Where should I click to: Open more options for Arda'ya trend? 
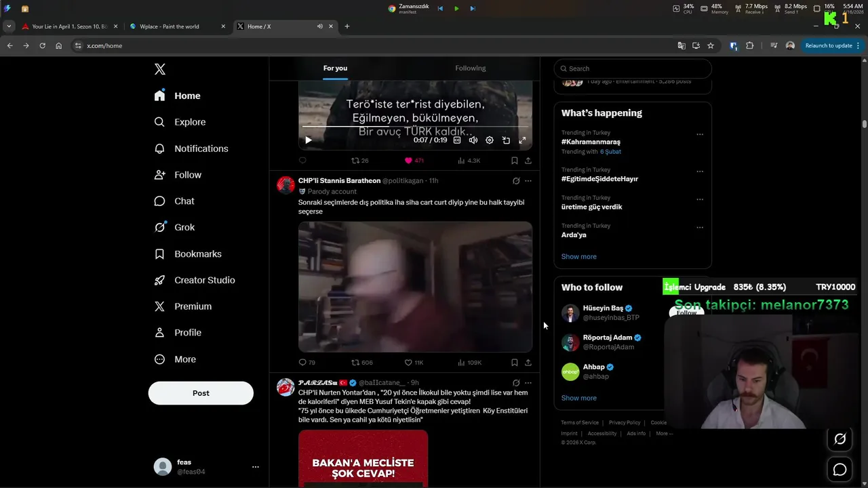[700, 227]
